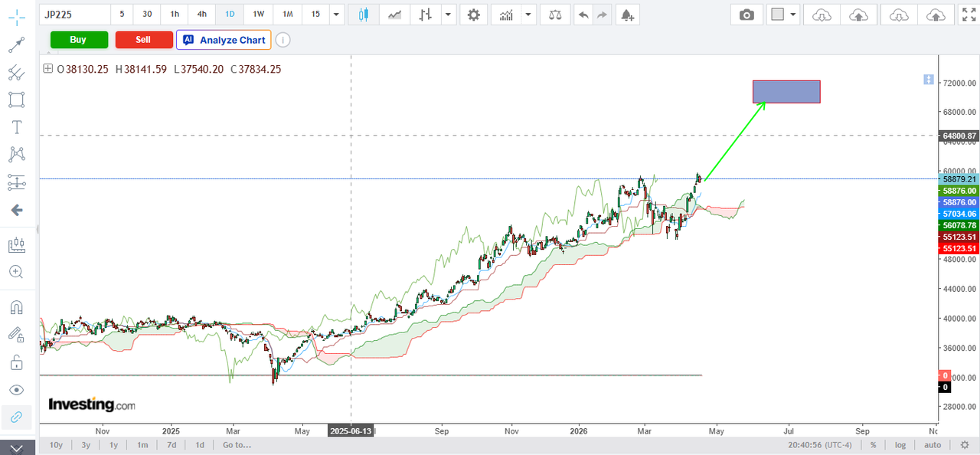The image size is (980, 455).
Task: Activate the text annotation tool
Action: click(16, 127)
